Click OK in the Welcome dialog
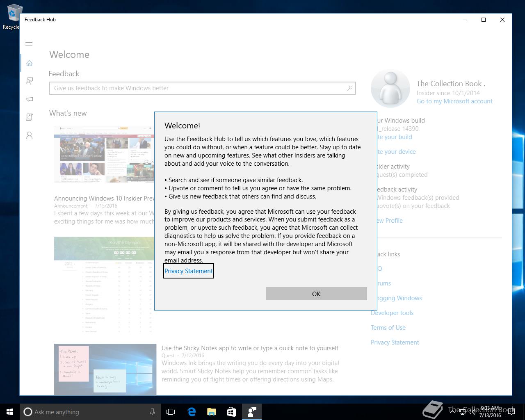Viewport: 525px width, 420px height. tap(316, 294)
